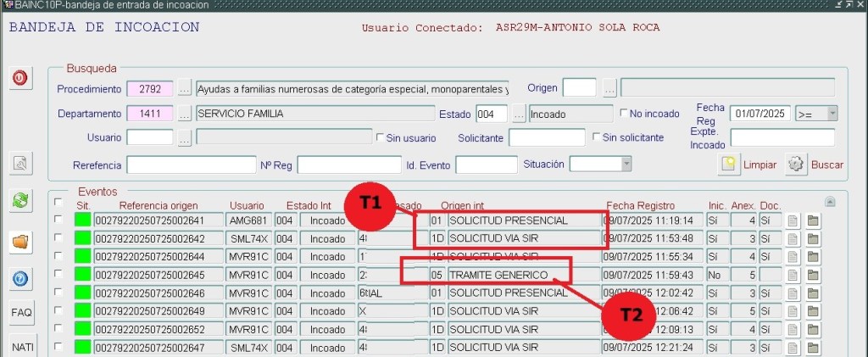Click the blue help question mark icon
Image resolution: width=868 pixels, height=357 pixels.
click(21, 278)
